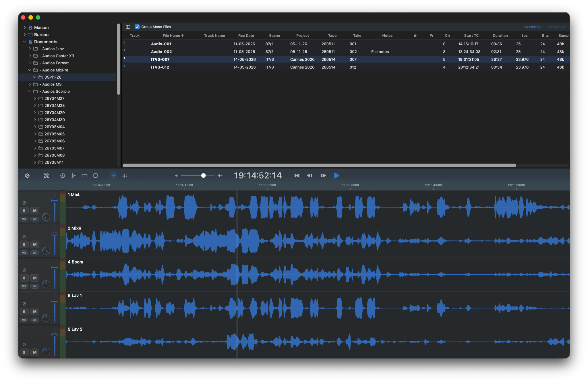Open the settings gear in the player toolbar
588x382 pixels.
point(27,176)
